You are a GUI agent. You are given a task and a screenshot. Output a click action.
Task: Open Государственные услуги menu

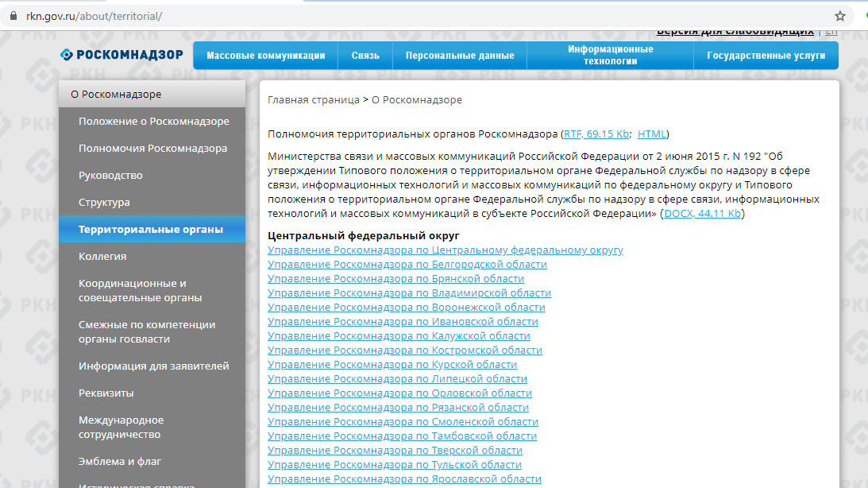pyautogui.click(x=766, y=56)
